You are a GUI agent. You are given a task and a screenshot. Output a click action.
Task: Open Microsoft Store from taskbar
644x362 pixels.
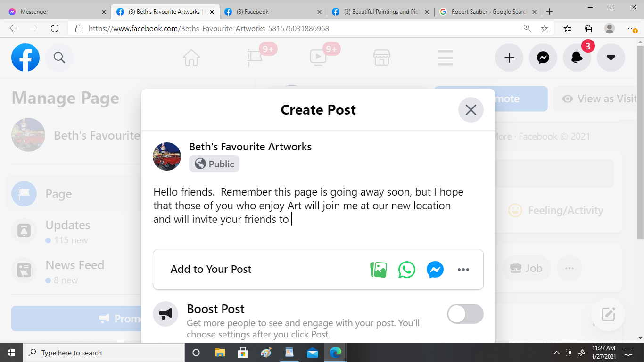click(x=243, y=353)
